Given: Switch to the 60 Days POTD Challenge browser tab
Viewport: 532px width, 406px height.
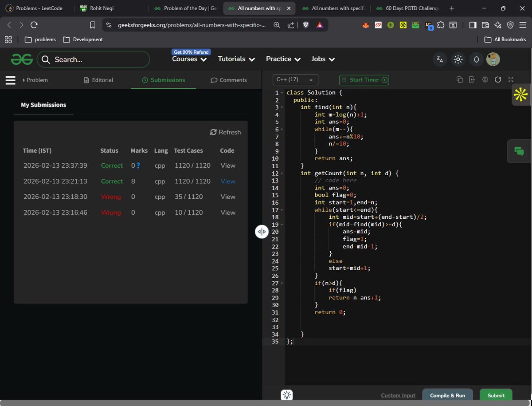Looking at the screenshot, I should [407, 8].
